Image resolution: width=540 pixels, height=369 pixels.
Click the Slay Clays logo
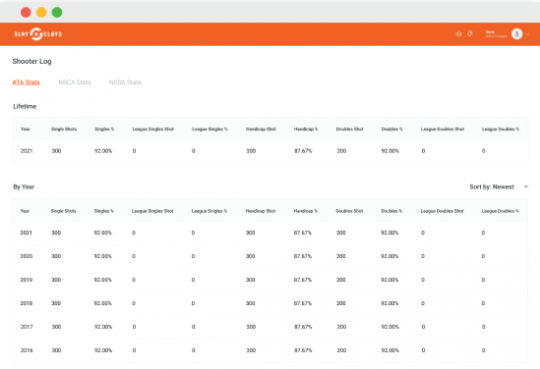point(38,34)
